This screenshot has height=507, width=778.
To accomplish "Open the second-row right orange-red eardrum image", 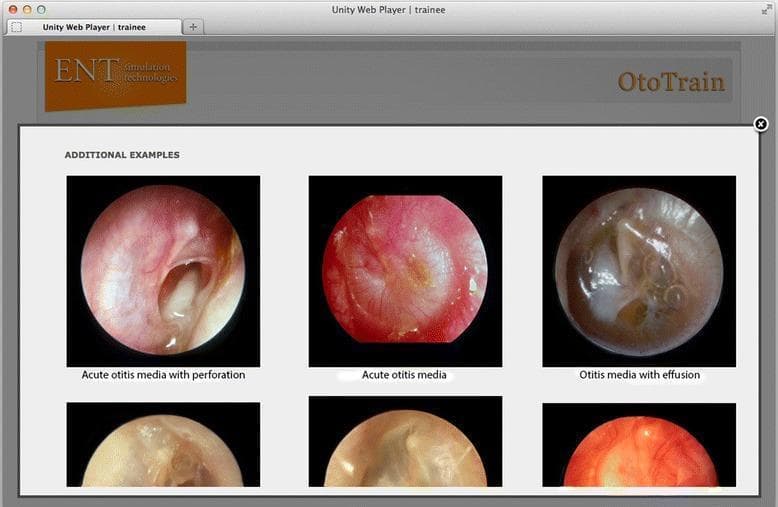I will click(639, 444).
